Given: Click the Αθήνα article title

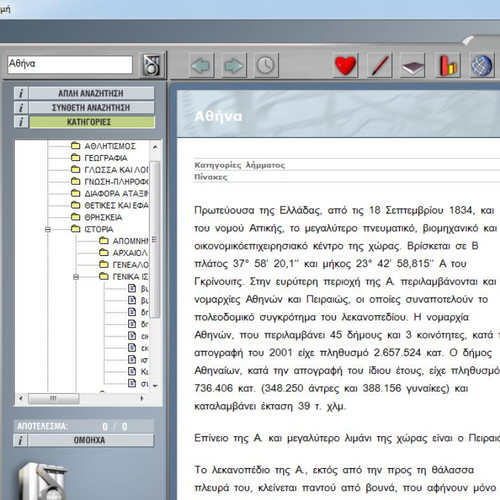Looking at the screenshot, I should click(218, 116).
